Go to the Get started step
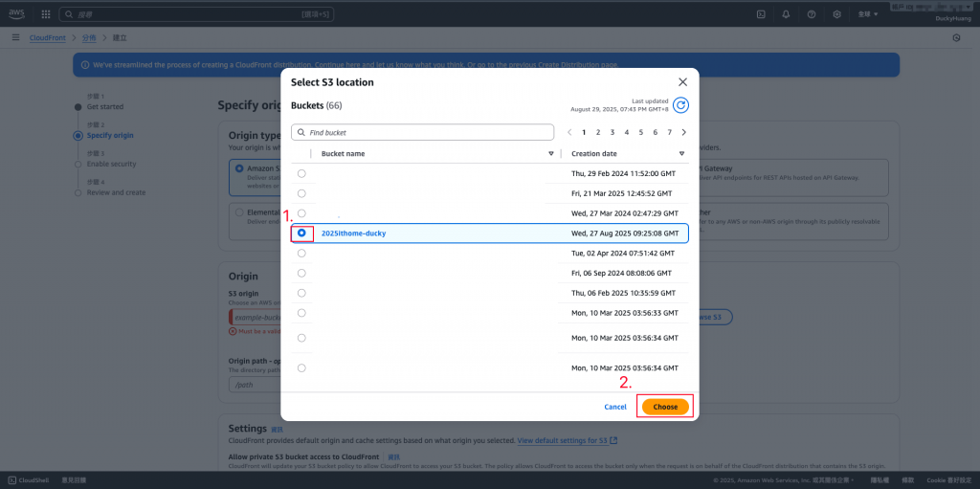 coord(105,107)
